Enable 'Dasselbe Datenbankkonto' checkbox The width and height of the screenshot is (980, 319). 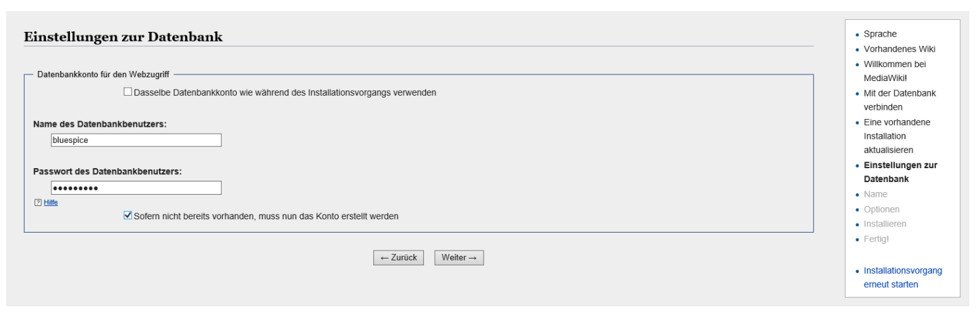click(128, 92)
